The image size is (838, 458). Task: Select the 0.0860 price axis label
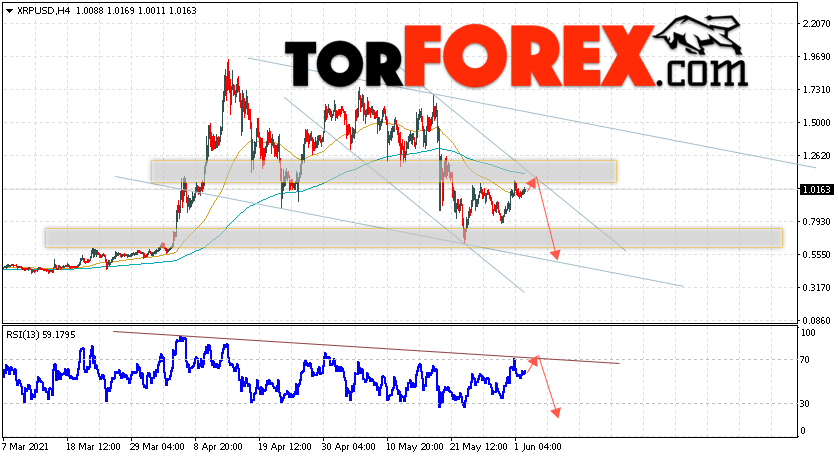coord(817,321)
